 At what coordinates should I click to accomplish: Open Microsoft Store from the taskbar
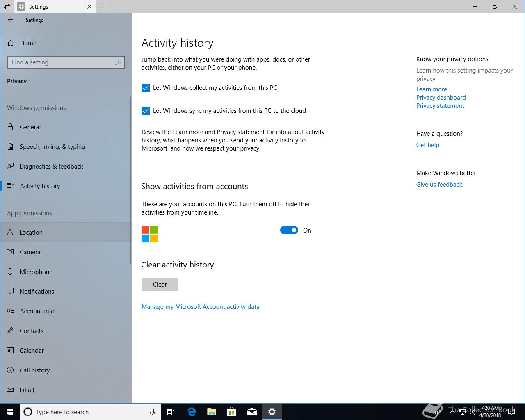(232, 412)
